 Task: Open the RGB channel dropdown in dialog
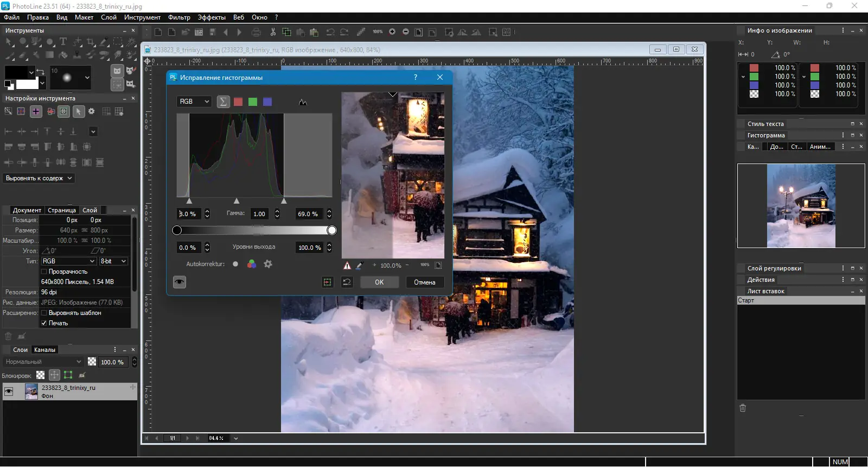pos(194,102)
